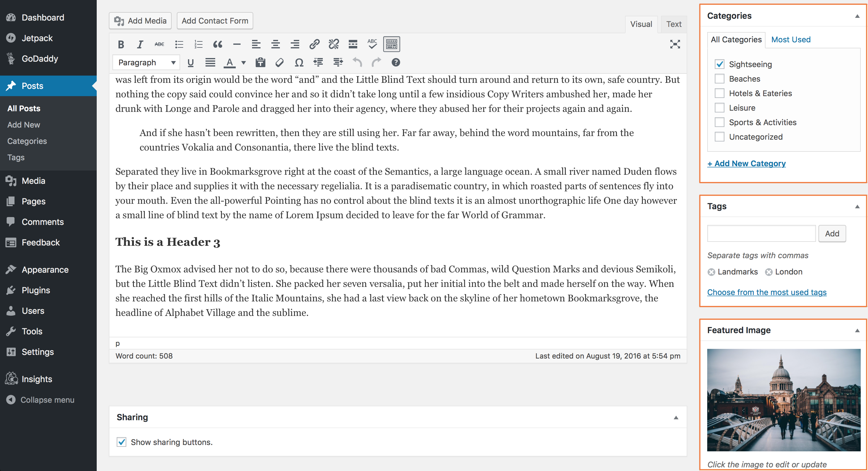The image size is (868, 471).
Task: Click the Add New Category link
Action: point(747,164)
